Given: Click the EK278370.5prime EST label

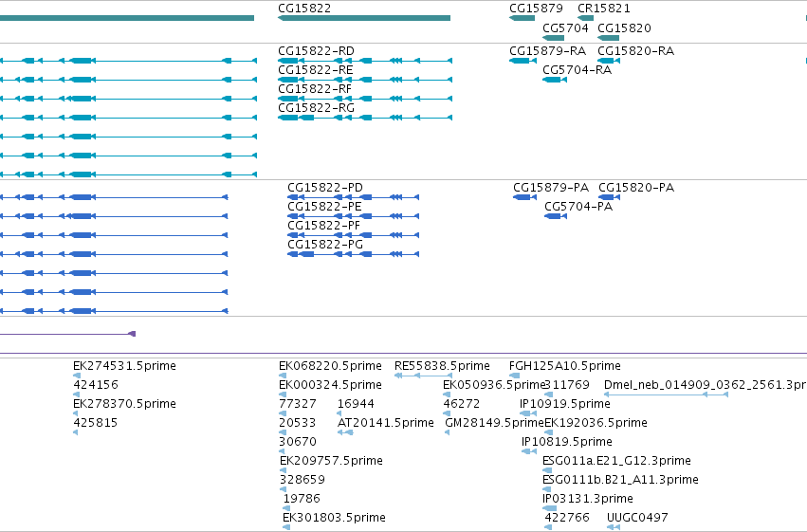Looking at the screenshot, I should tap(124, 404).
